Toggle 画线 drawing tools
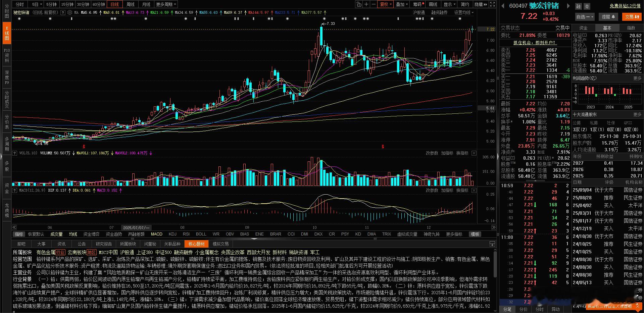The image size is (644, 313). tap(433, 4)
